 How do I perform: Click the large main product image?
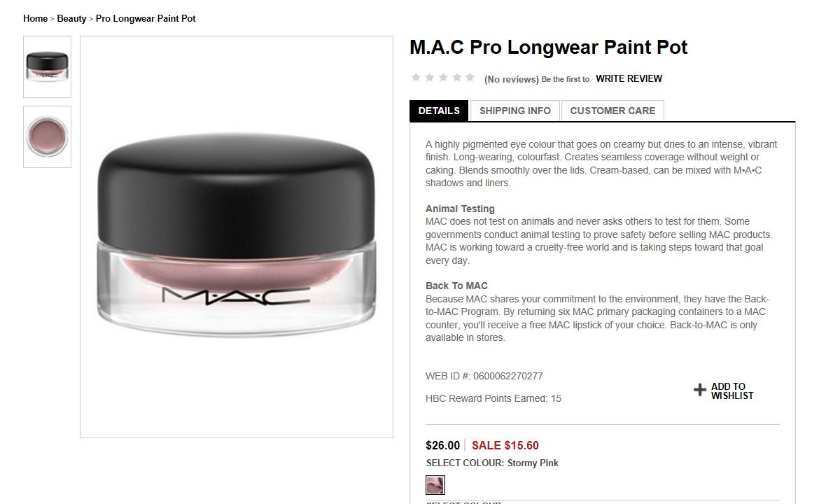(x=237, y=237)
